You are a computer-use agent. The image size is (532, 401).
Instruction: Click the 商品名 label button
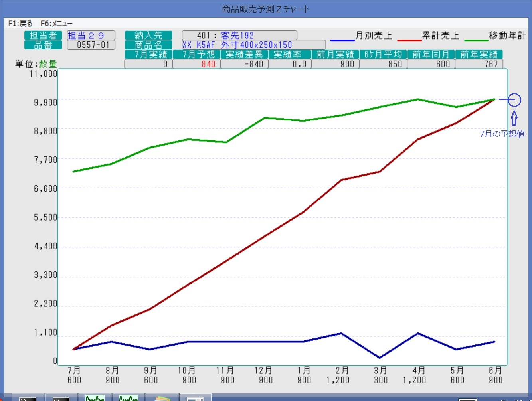tap(148, 45)
